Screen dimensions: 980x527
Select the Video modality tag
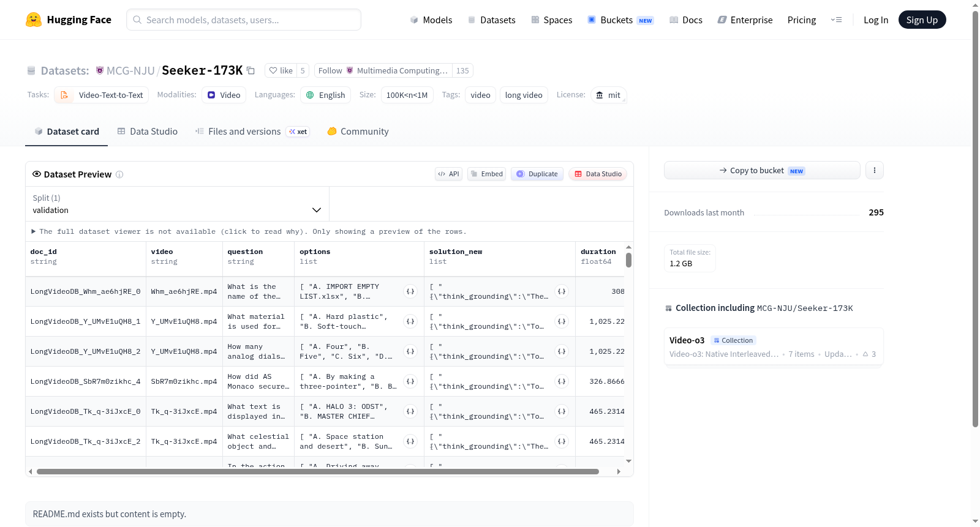[x=224, y=95]
